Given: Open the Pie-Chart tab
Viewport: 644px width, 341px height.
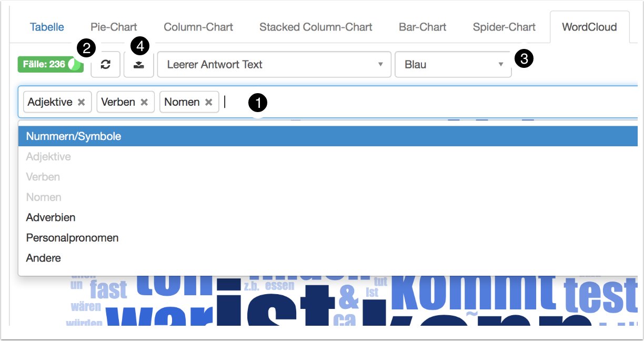Looking at the screenshot, I should [x=114, y=27].
